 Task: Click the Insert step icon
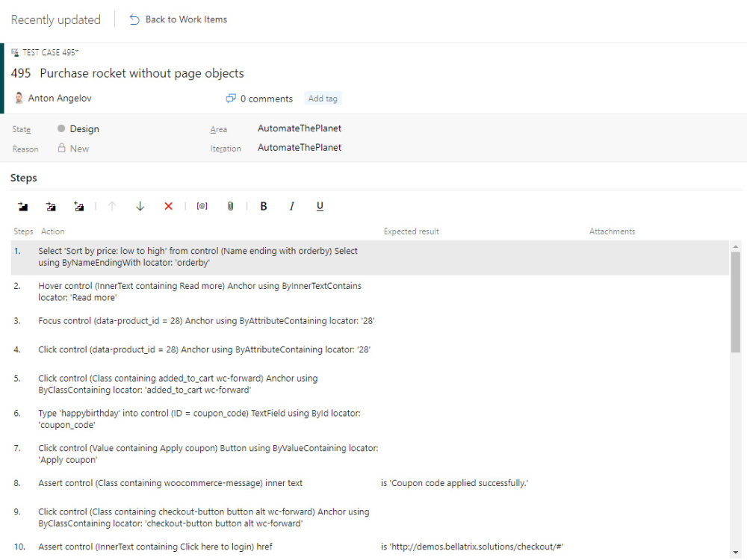point(22,206)
